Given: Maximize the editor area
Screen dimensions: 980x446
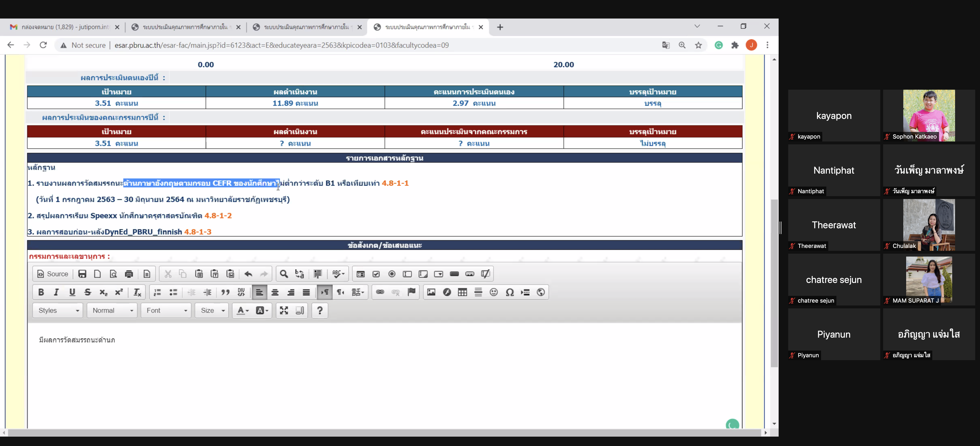Looking at the screenshot, I should tap(284, 311).
